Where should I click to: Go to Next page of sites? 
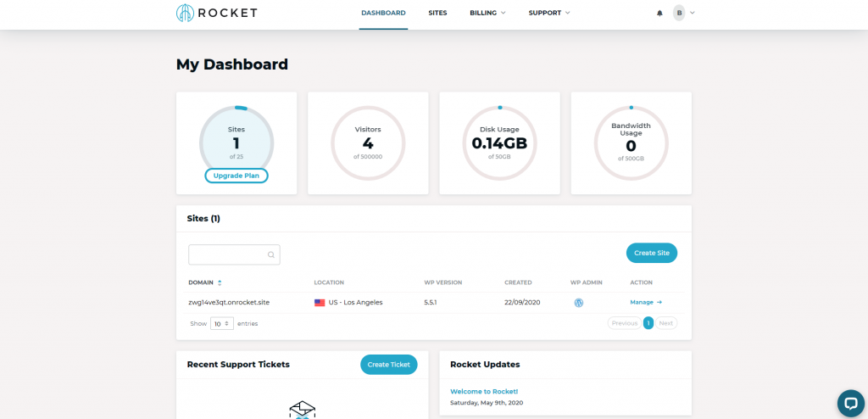click(x=666, y=323)
